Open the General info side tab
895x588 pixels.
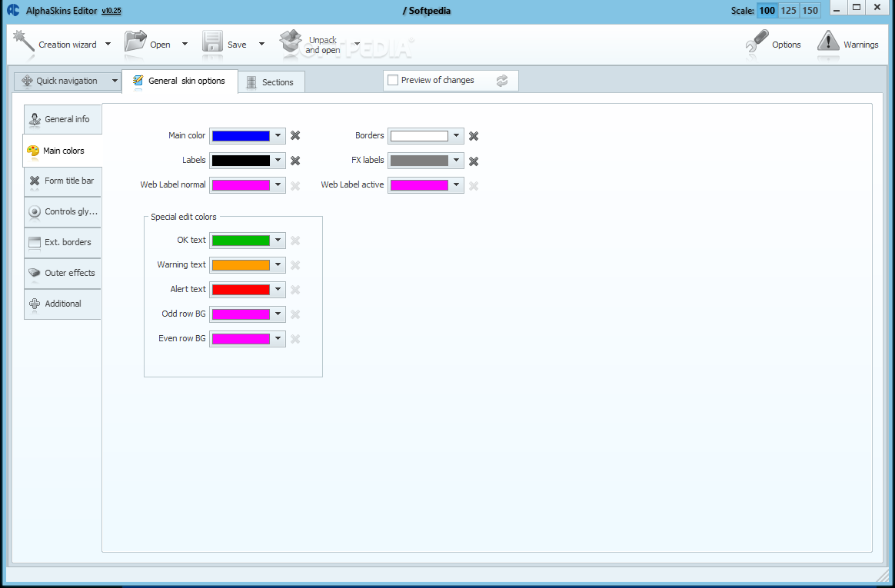[x=63, y=119]
